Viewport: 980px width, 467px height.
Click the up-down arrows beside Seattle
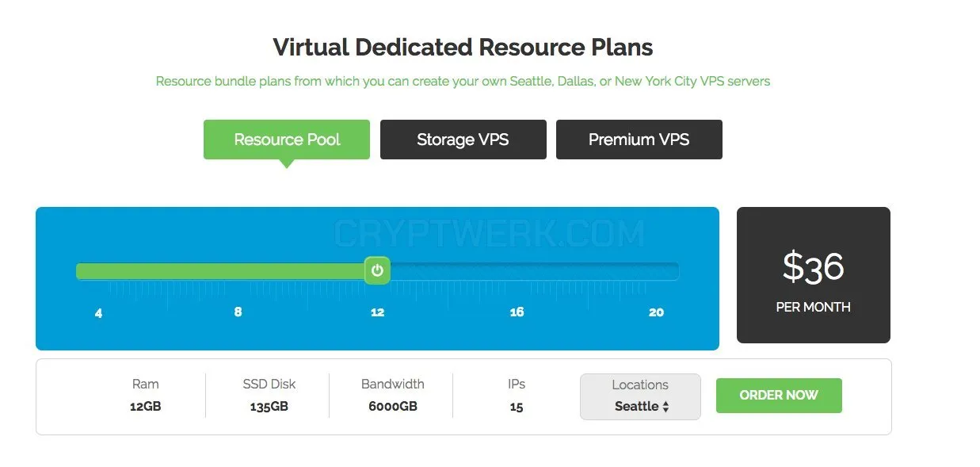[x=665, y=407]
